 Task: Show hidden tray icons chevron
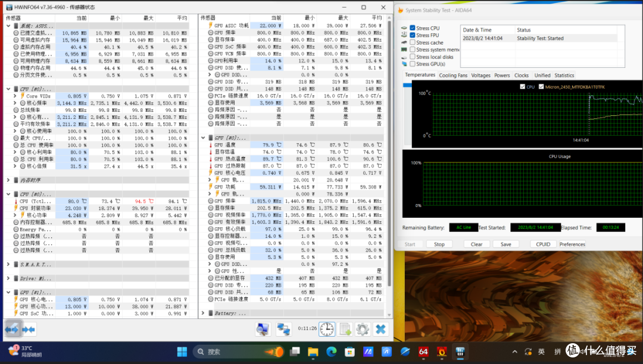[514, 352]
